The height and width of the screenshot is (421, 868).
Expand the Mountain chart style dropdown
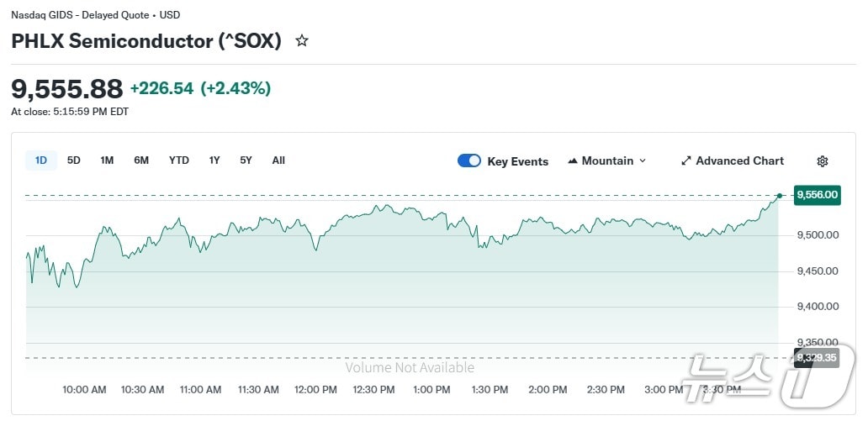643,161
